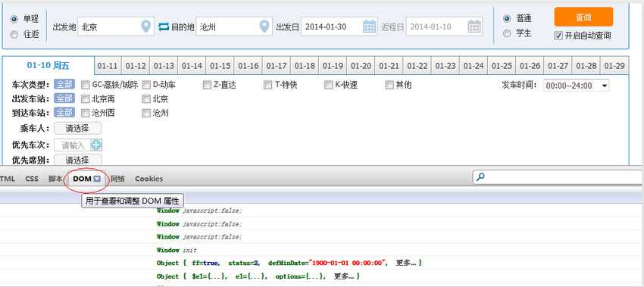Image resolution: width=644 pixels, height=287 pixels.
Task: Focus the 目的地 沧州 input field
Action: coord(234,27)
